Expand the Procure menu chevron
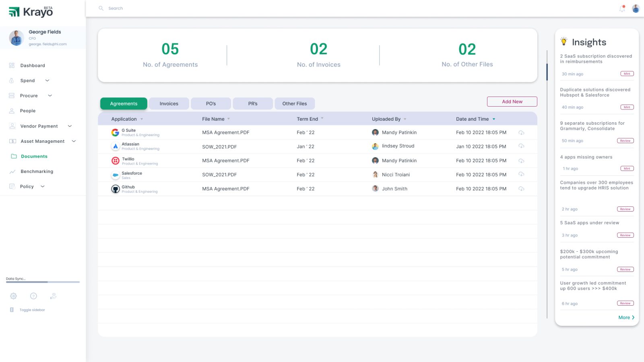Screen dimensions: 644x362 [50, 95]
